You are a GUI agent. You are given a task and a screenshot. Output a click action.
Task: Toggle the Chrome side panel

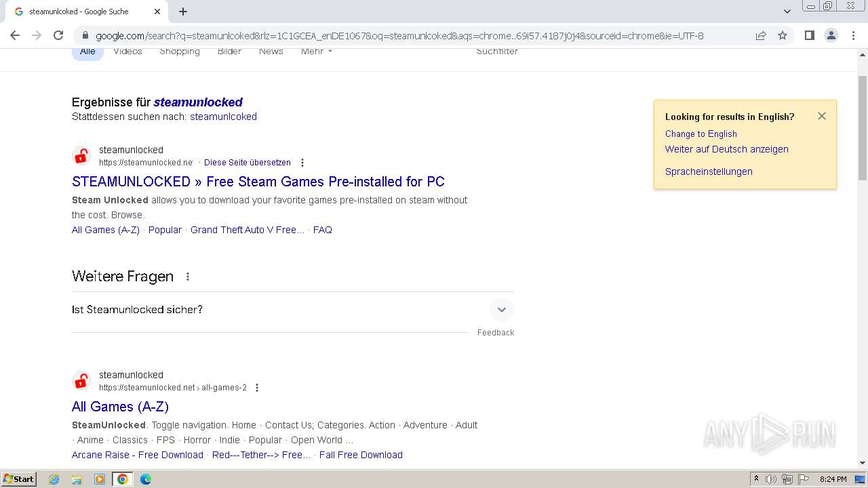click(809, 36)
